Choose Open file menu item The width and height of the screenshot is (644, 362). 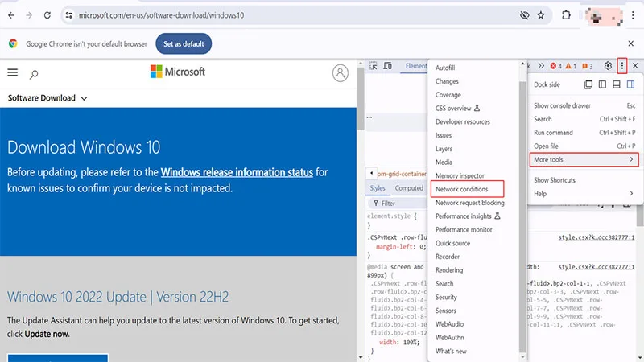click(584, 146)
